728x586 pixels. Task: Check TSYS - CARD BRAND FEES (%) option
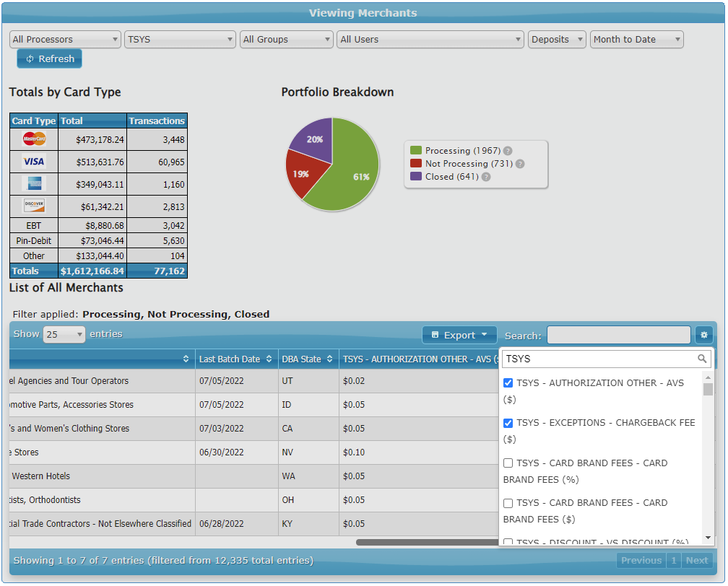click(x=508, y=463)
